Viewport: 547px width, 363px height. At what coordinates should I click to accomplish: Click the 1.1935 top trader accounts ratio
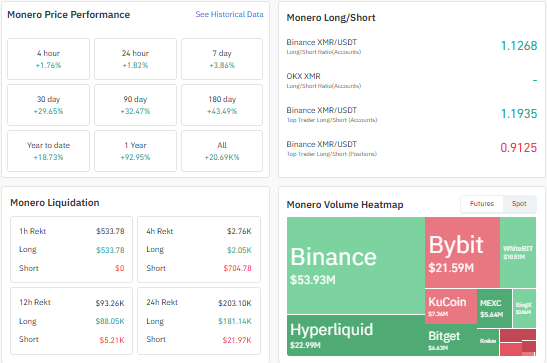pos(519,114)
